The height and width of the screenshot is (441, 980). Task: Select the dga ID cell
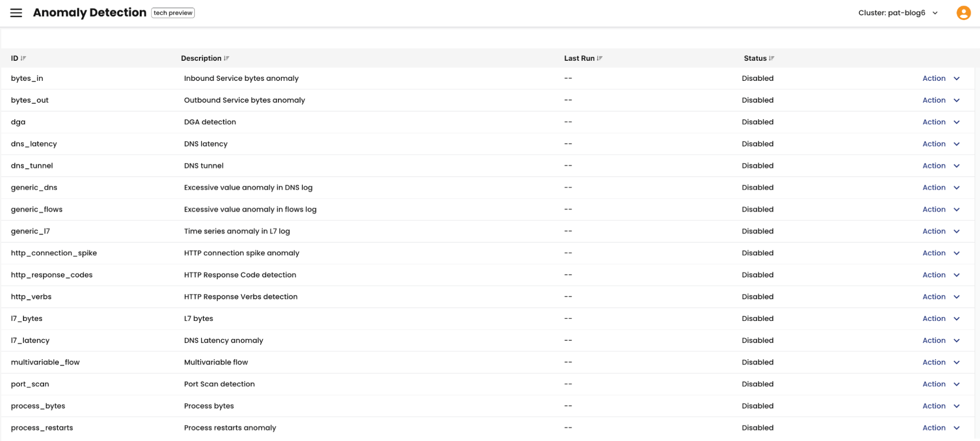18,122
